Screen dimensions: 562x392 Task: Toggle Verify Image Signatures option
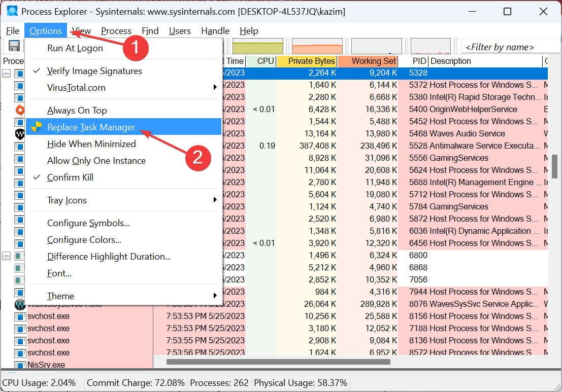tap(123, 71)
